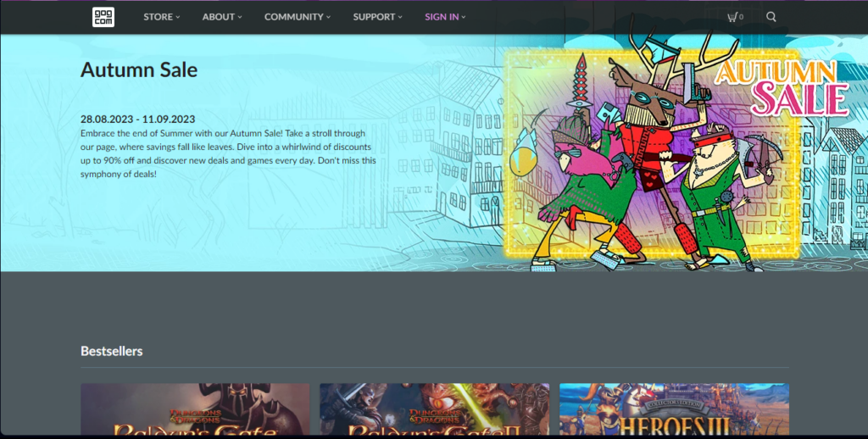Open the STORE menu
Screen dimensions: 868x439
162,17
